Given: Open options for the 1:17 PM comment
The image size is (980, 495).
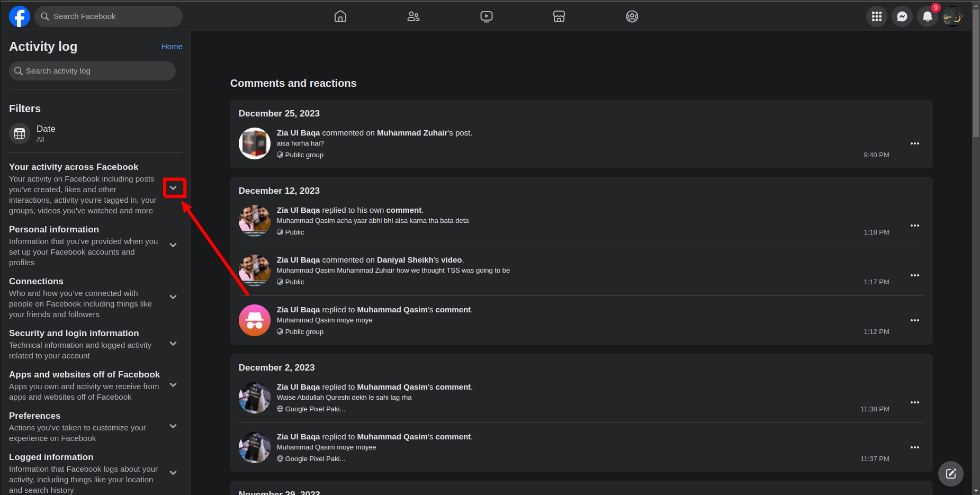Looking at the screenshot, I should point(915,275).
